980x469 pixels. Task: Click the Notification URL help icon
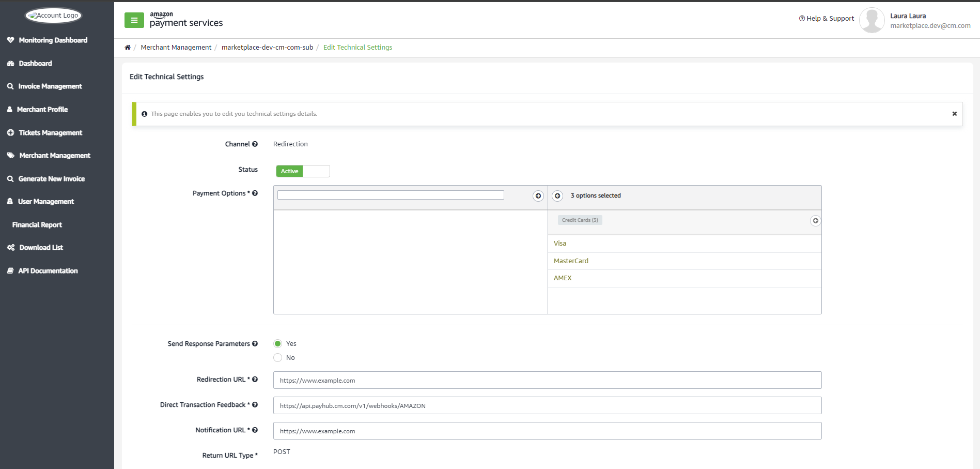(255, 430)
